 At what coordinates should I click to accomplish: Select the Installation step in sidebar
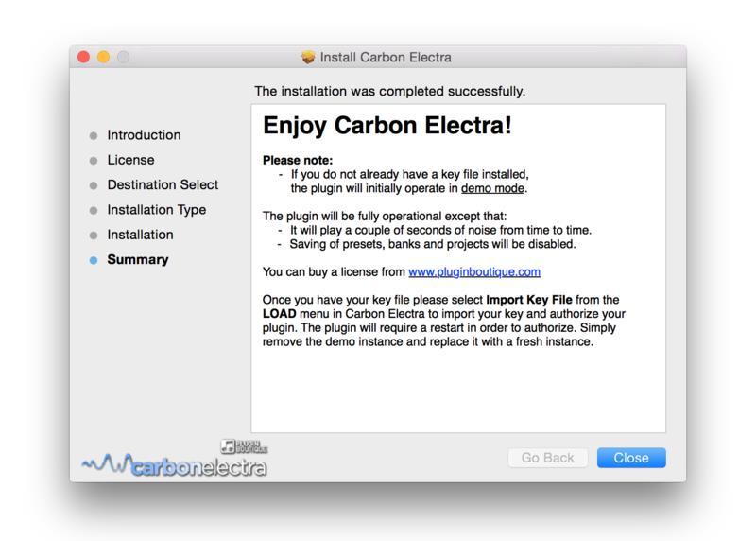point(140,235)
